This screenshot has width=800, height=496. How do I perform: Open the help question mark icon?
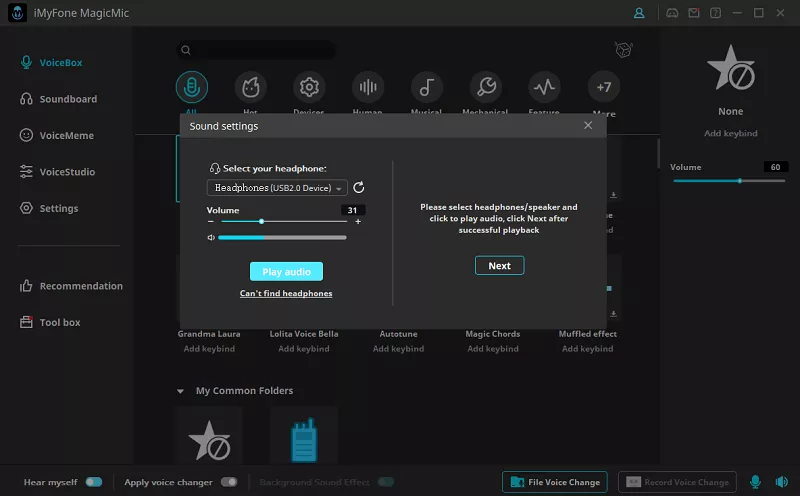pos(715,13)
